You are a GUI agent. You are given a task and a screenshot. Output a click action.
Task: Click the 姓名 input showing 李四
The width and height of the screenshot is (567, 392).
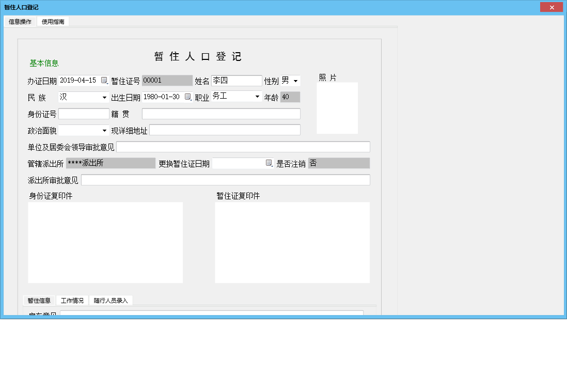click(x=237, y=80)
